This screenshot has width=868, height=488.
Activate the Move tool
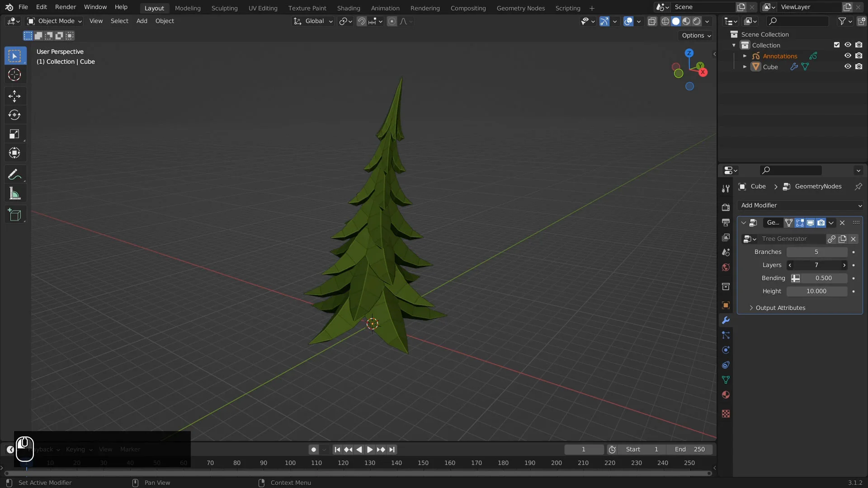14,96
